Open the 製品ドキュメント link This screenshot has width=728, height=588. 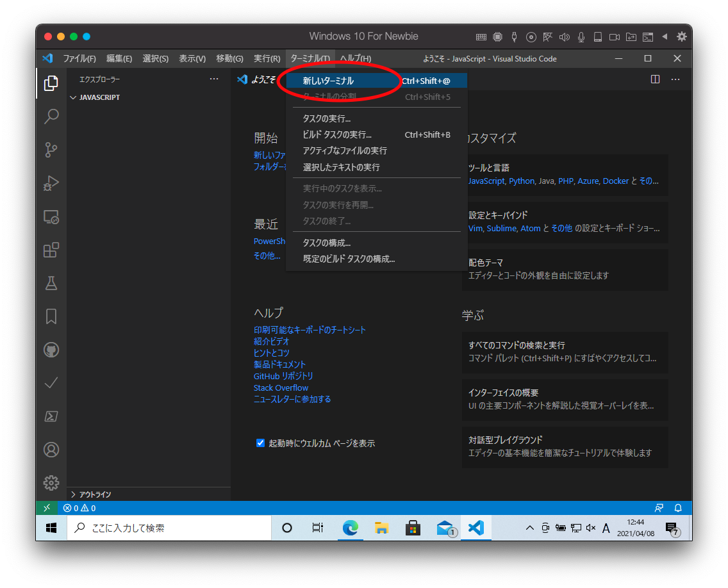pyautogui.click(x=279, y=364)
